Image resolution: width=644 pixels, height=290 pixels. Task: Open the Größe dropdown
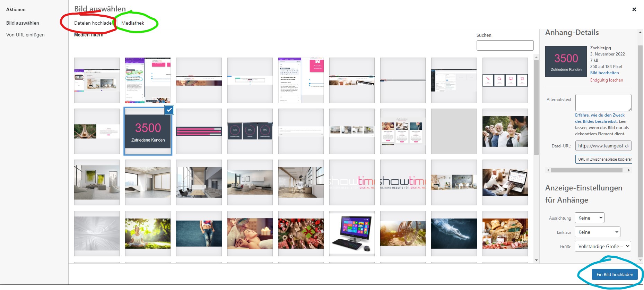tap(603, 246)
